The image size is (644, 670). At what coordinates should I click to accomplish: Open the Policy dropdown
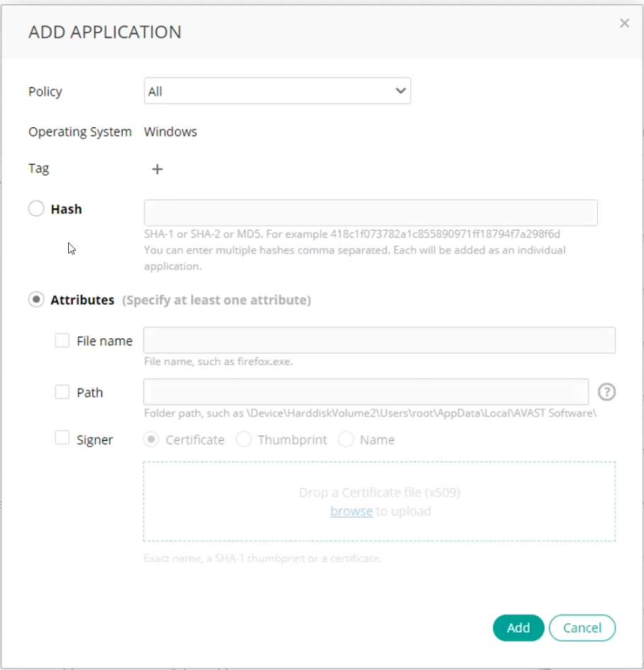277,91
